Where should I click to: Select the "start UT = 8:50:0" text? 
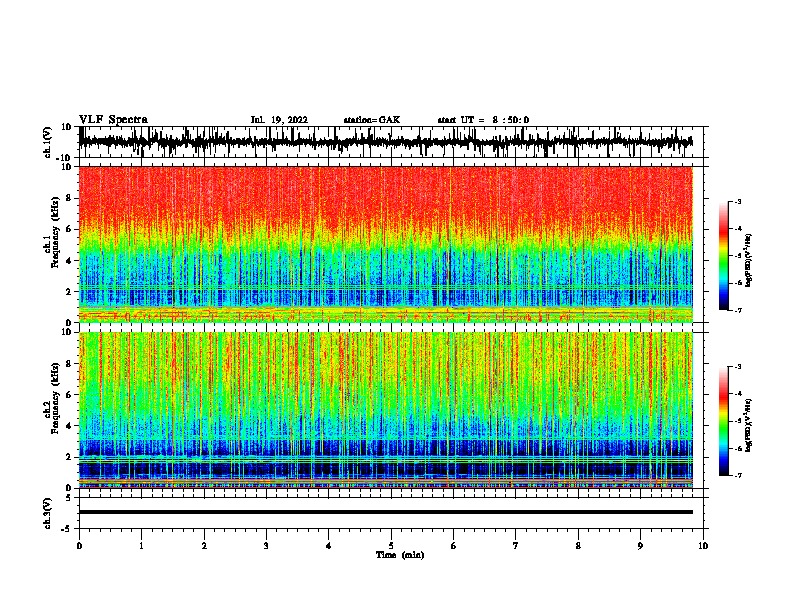tap(483, 120)
